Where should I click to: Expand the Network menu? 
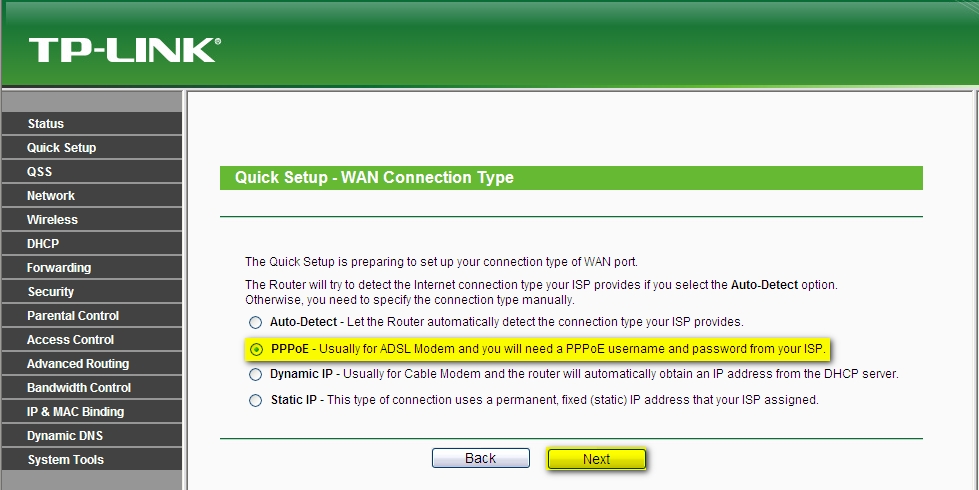pos(92,196)
